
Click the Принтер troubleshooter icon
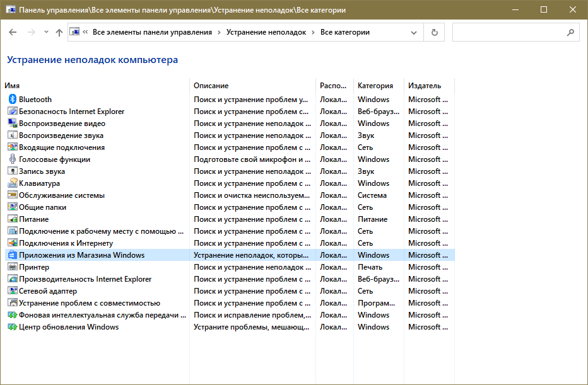coord(12,267)
